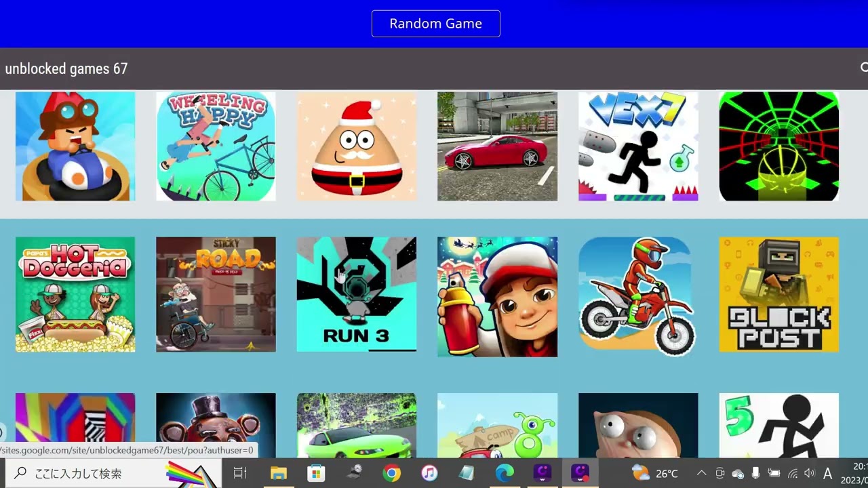This screenshot has width=868, height=488.
Task: Open File Explorer from the taskbar
Action: tap(278, 473)
